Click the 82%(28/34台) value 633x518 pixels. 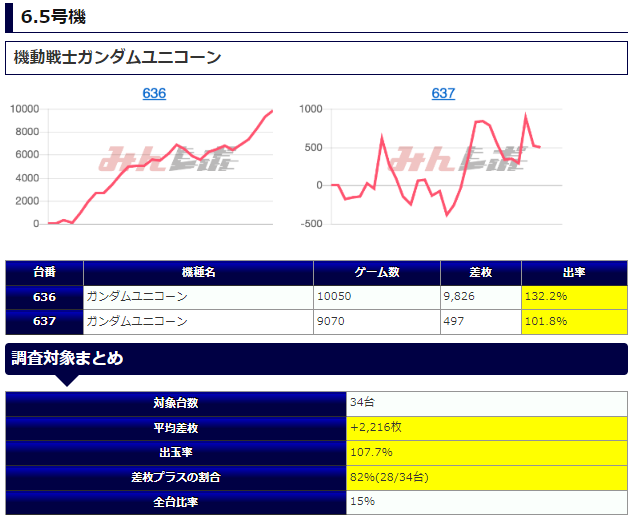pyautogui.click(x=486, y=478)
